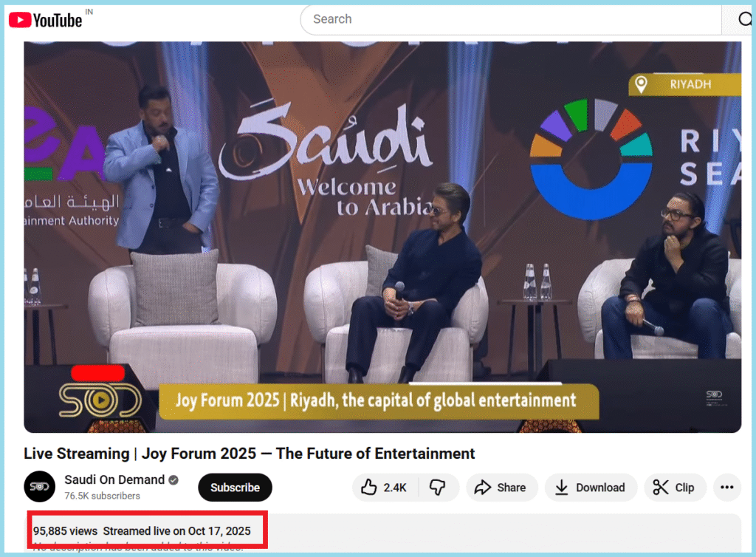
Task: Visit the Saudi On Demand channel name link
Action: 114,479
